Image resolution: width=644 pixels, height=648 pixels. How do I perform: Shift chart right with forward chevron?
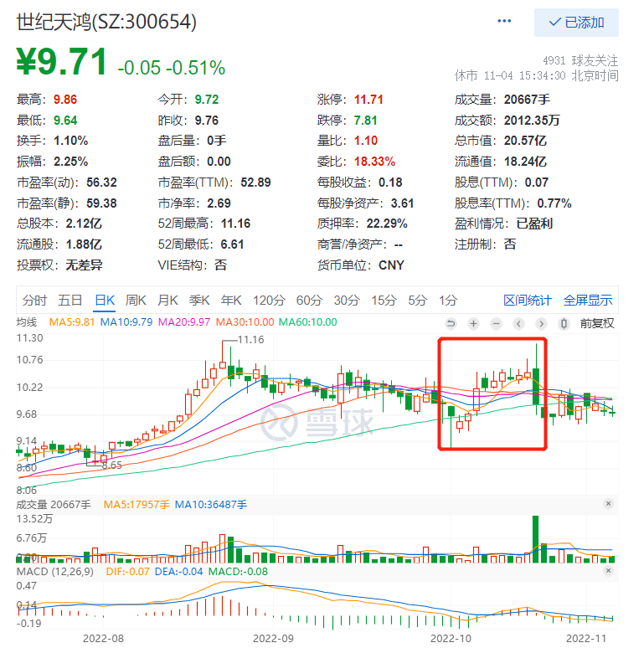coord(541,324)
